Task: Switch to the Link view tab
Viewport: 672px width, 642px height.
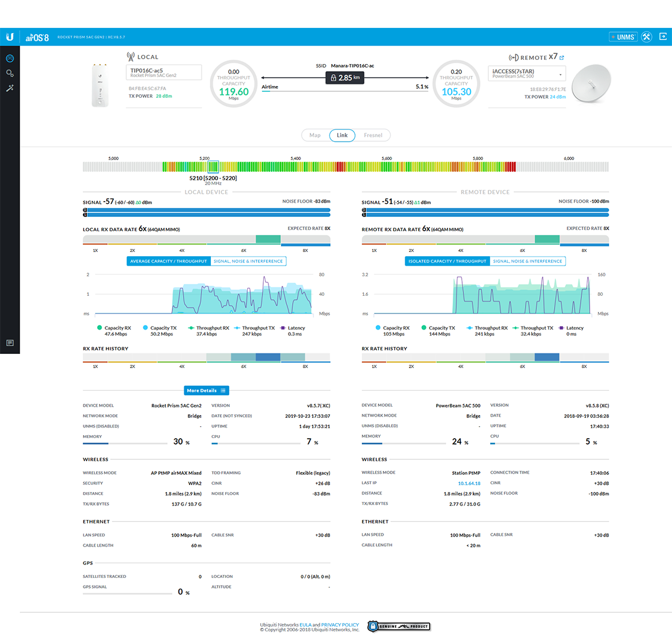Action: click(x=342, y=135)
